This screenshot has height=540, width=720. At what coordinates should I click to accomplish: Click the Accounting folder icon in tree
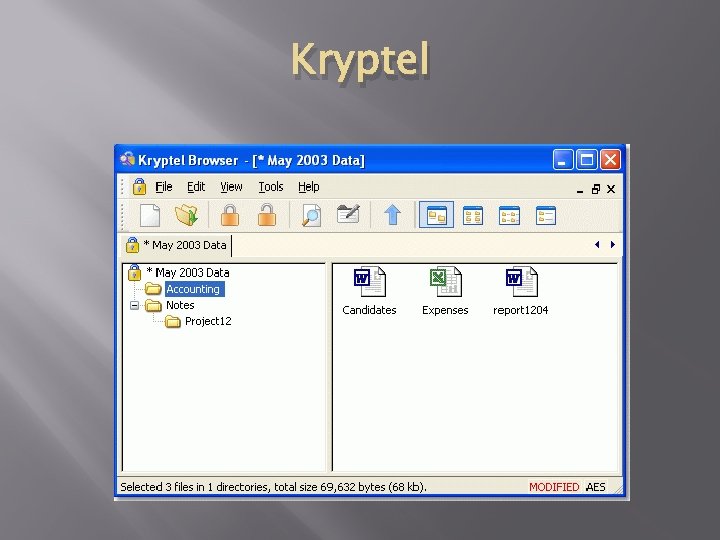[x=153, y=289]
